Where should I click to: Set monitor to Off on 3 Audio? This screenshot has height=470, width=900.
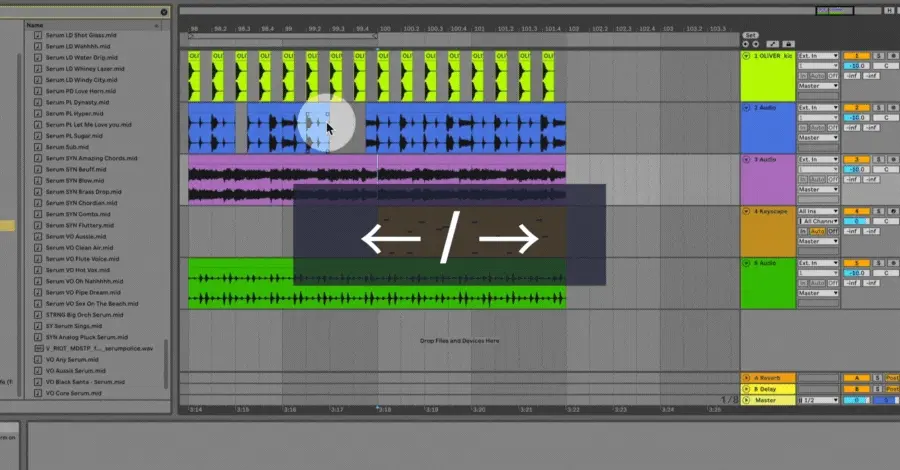[833, 179]
